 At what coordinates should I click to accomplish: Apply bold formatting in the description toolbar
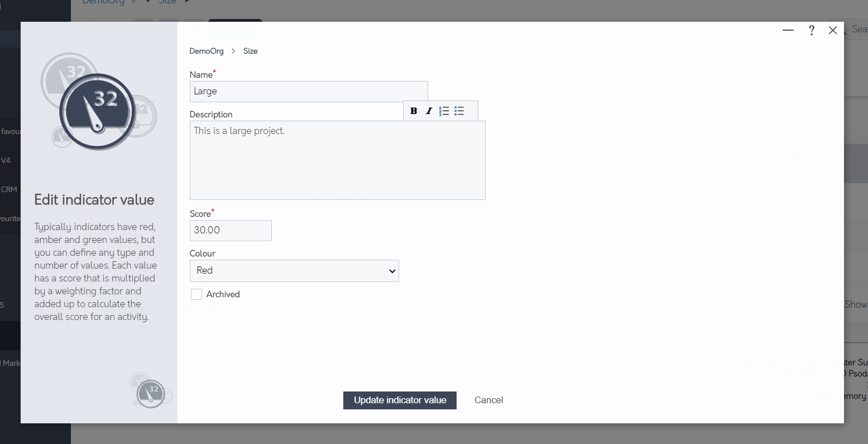pyautogui.click(x=413, y=111)
